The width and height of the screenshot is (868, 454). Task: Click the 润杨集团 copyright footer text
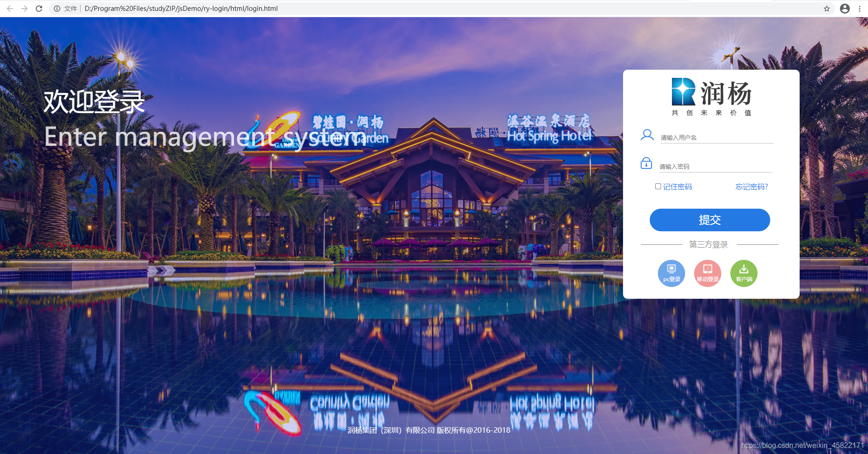pos(429,430)
